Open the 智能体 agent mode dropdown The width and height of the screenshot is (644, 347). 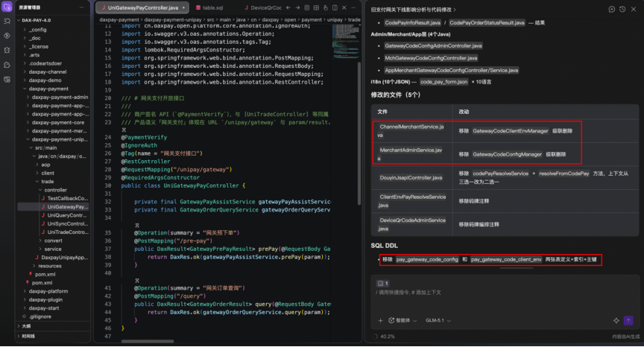(402, 320)
